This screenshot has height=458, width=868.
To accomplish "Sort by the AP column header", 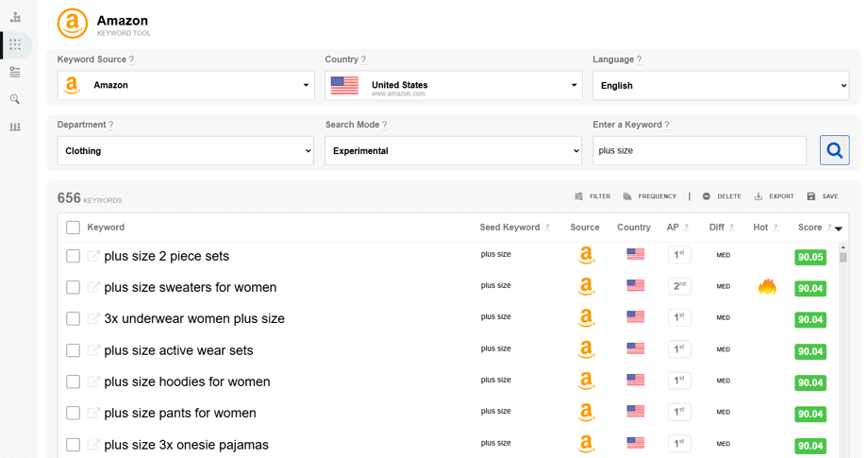I will (x=673, y=227).
